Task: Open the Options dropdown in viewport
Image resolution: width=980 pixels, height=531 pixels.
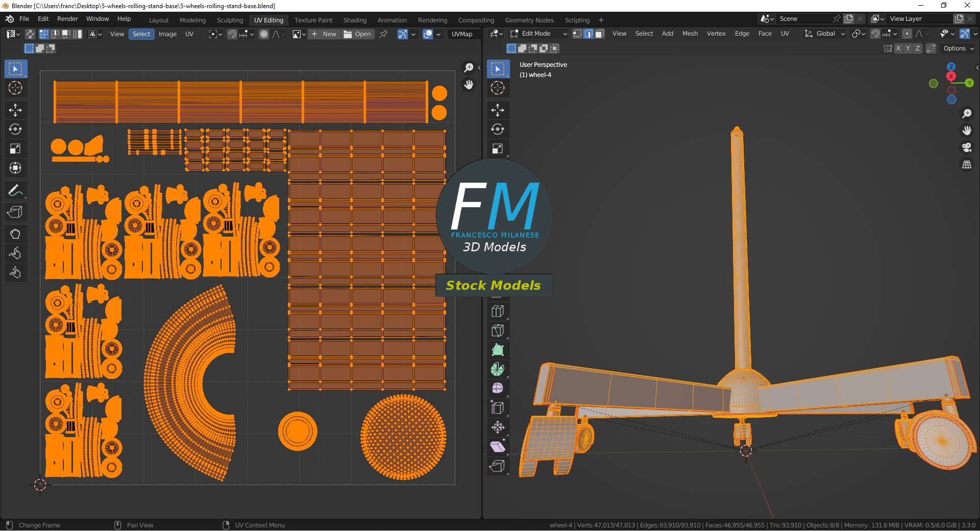Action: pos(958,48)
